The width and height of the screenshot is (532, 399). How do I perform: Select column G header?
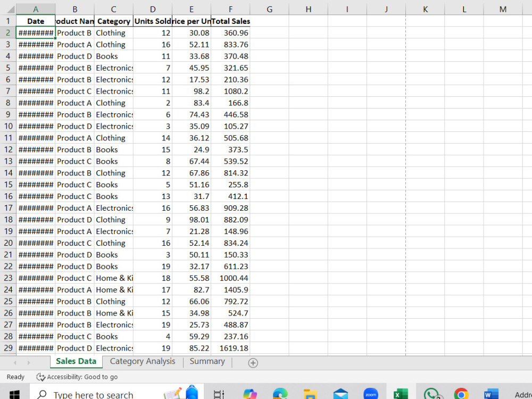point(269,9)
